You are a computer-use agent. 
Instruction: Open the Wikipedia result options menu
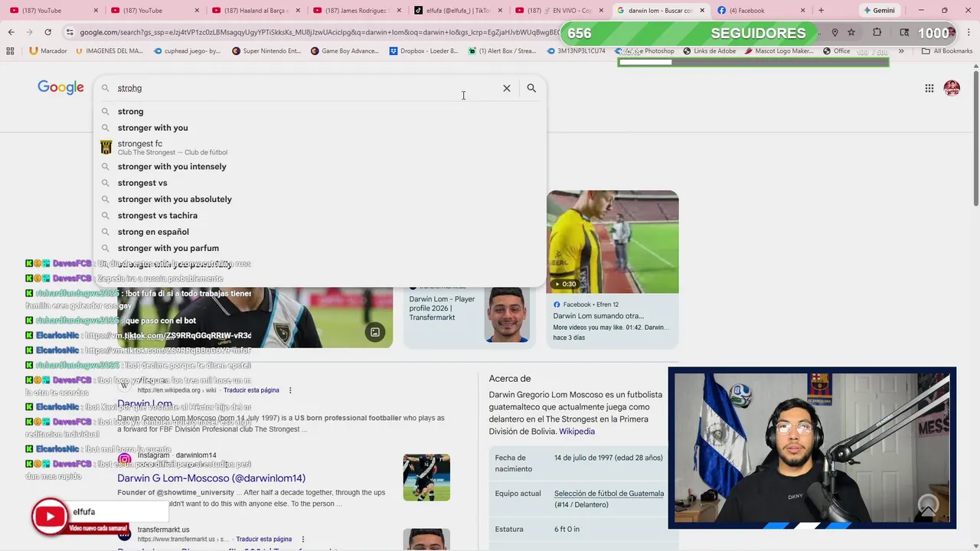click(289, 390)
